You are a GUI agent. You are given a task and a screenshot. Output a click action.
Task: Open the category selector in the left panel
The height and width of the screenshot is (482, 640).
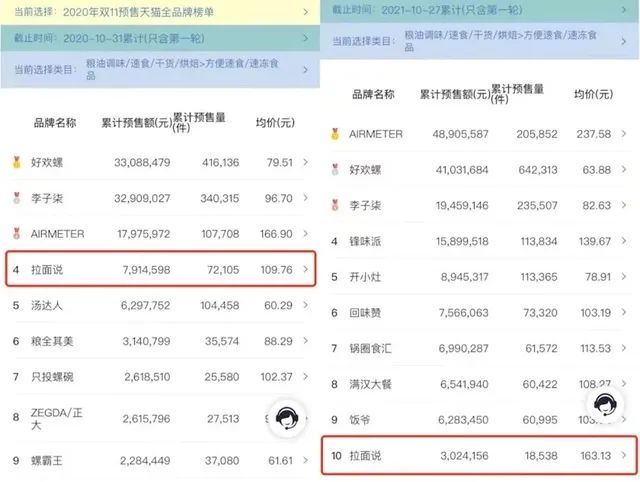point(160,70)
